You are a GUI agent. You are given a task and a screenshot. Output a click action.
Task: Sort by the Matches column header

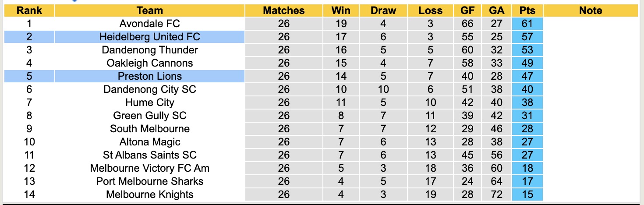283,11
